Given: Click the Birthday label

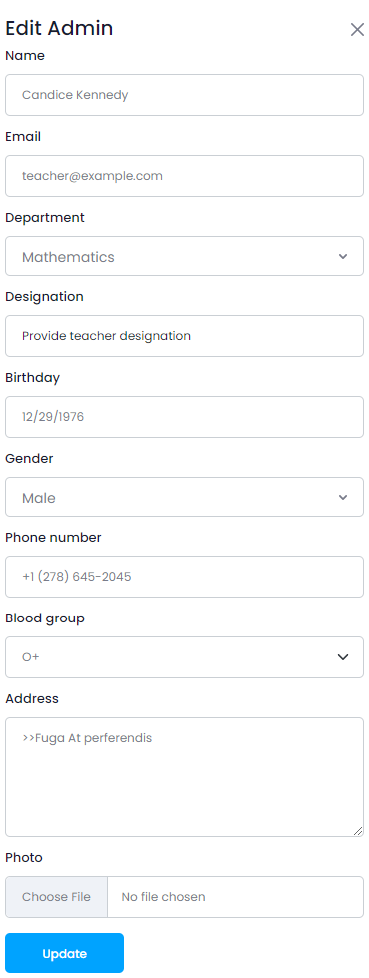Looking at the screenshot, I should tap(32, 377).
